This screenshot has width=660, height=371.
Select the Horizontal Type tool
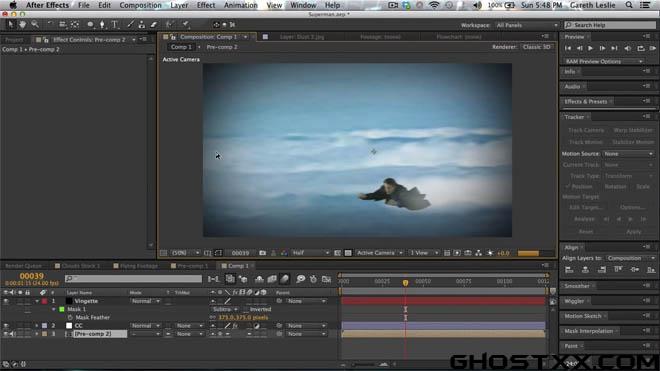point(114,24)
